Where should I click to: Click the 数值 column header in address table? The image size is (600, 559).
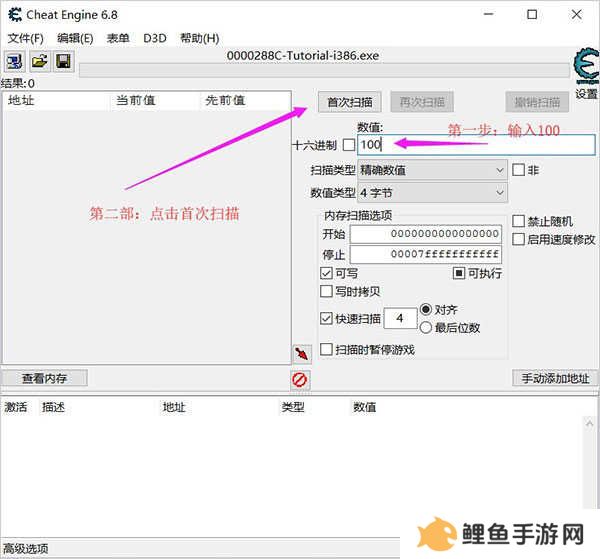[364, 407]
